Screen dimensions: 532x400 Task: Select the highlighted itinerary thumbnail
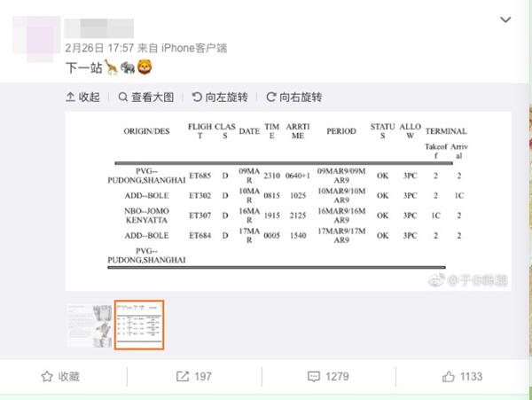(x=139, y=325)
